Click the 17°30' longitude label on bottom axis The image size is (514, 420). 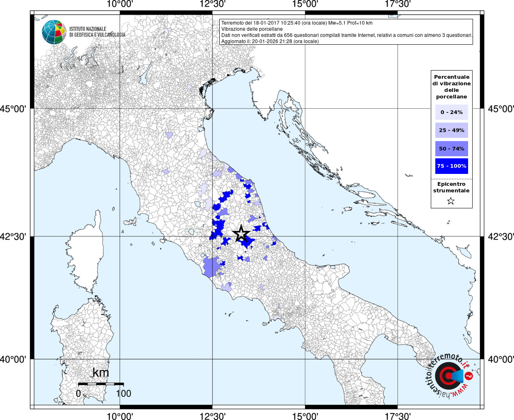[x=398, y=416]
